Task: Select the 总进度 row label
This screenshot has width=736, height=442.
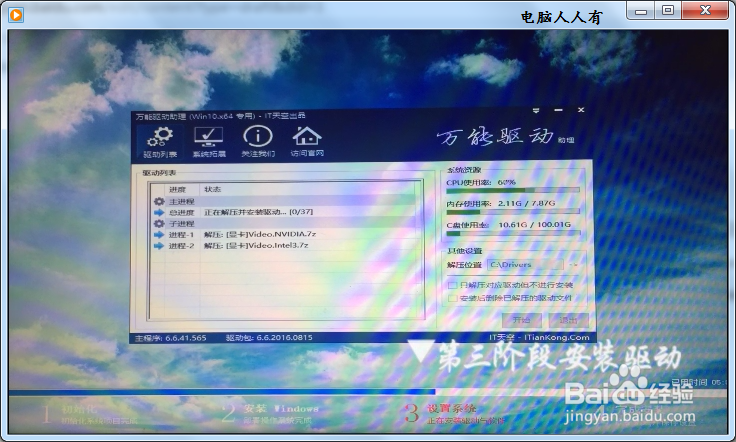Action: (182, 213)
